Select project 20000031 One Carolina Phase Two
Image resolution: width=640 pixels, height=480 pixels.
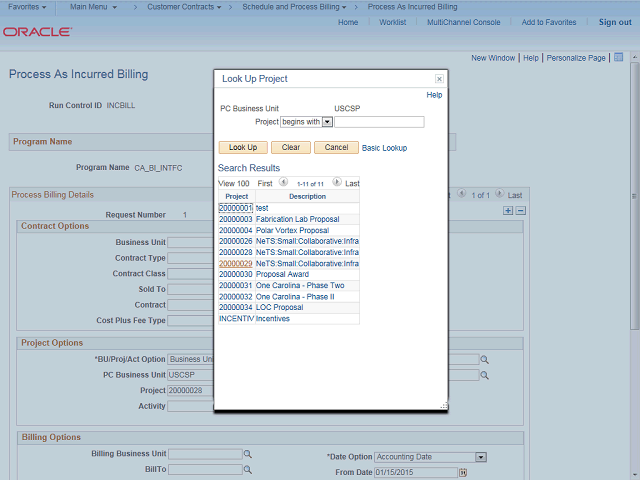(x=236, y=285)
